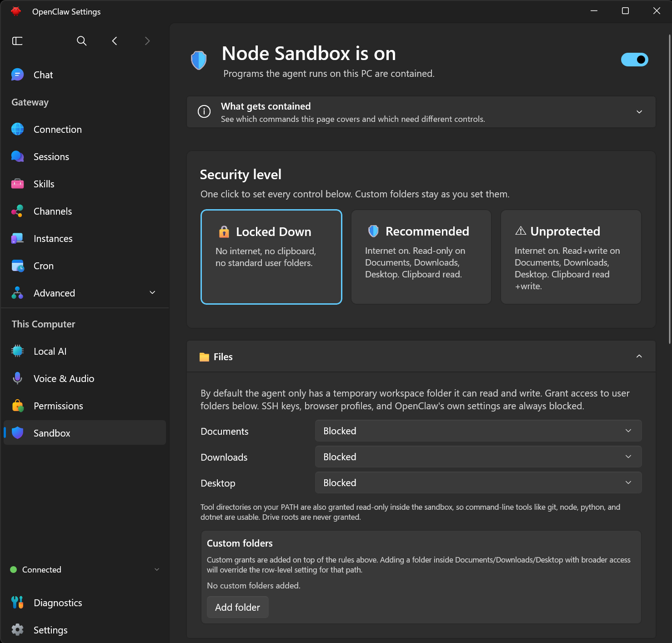Screen dimensions: 672x643
Task: Click the Chat bubble icon
Action: click(x=17, y=75)
